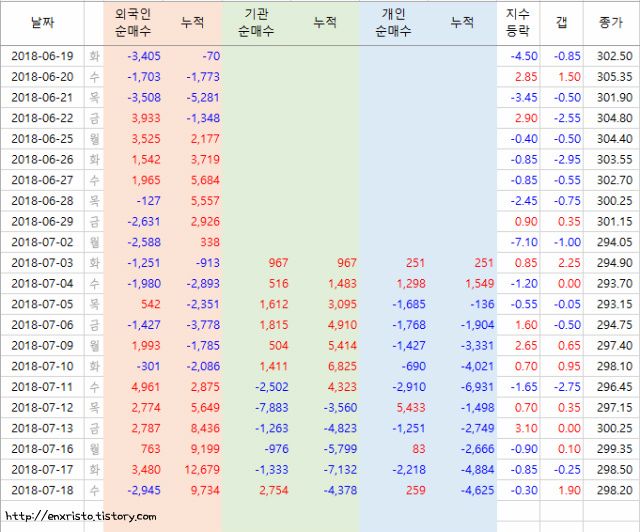Select the cumulative value 338
The height and width of the screenshot is (532, 640).
(210, 242)
